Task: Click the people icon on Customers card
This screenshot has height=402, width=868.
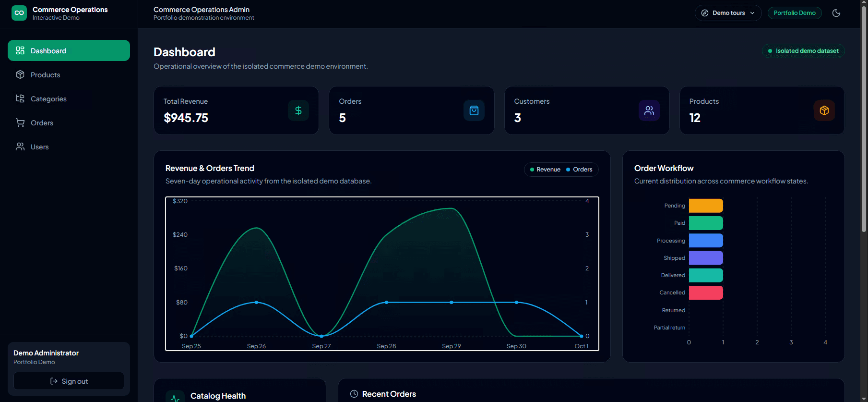Action: pyautogui.click(x=649, y=110)
